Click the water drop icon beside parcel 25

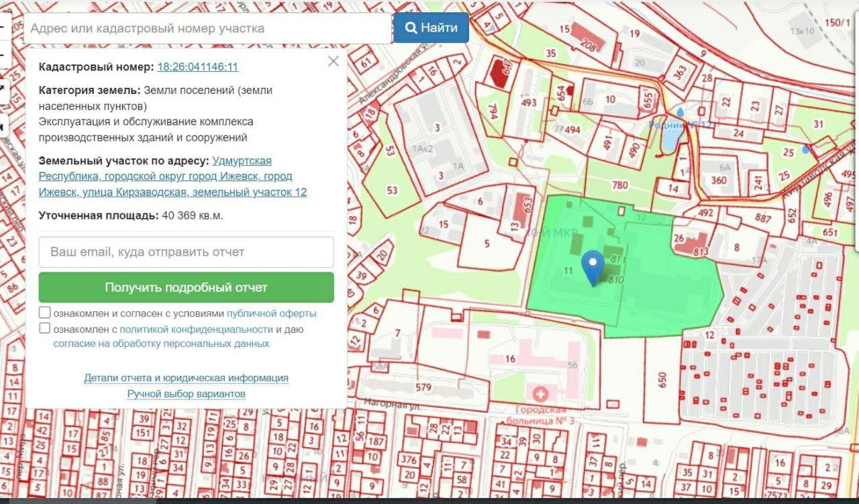coord(805,150)
